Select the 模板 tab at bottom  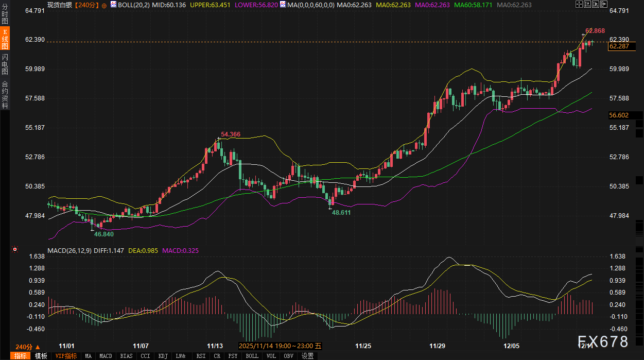41,356
